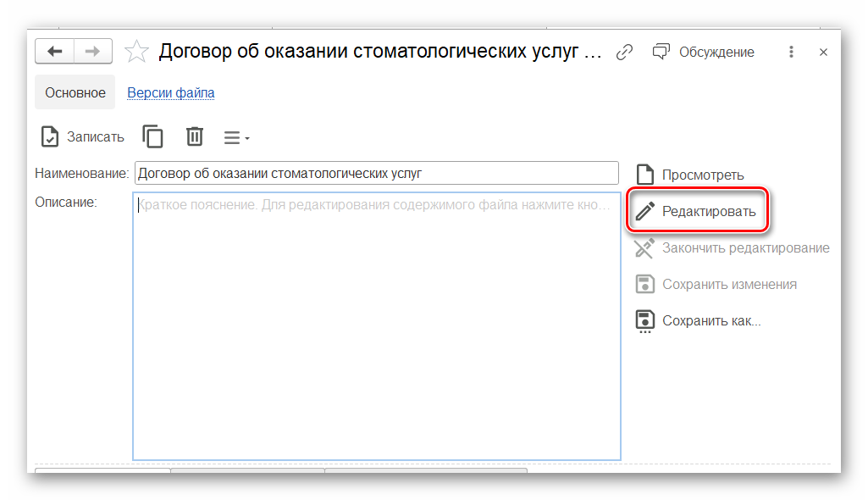Image resolution: width=868 pixels, height=500 pixels.
Task: Close the document form with X
Action: coord(823,52)
